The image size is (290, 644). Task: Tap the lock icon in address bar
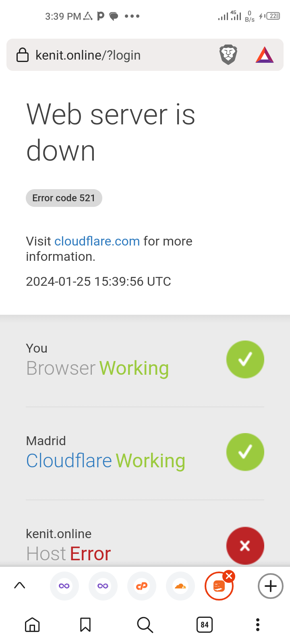[x=23, y=55]
